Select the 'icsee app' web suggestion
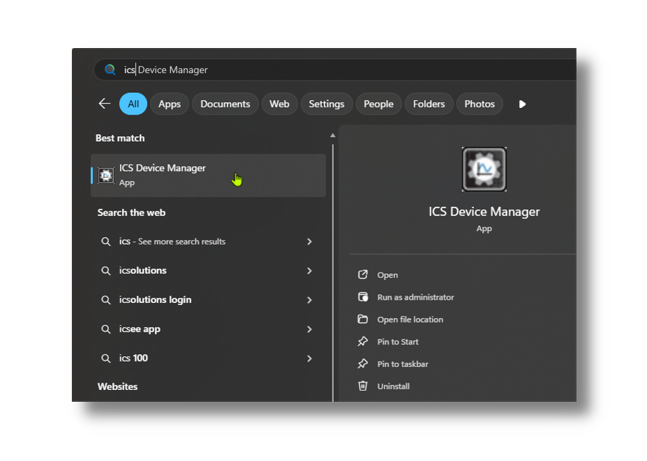Viewport: 647px width, 461px height. point(206,329)
